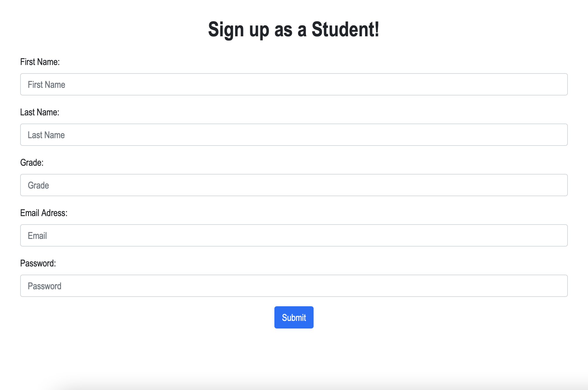Click into the Grade input field
588x390 pixels.
pos(294,185)
